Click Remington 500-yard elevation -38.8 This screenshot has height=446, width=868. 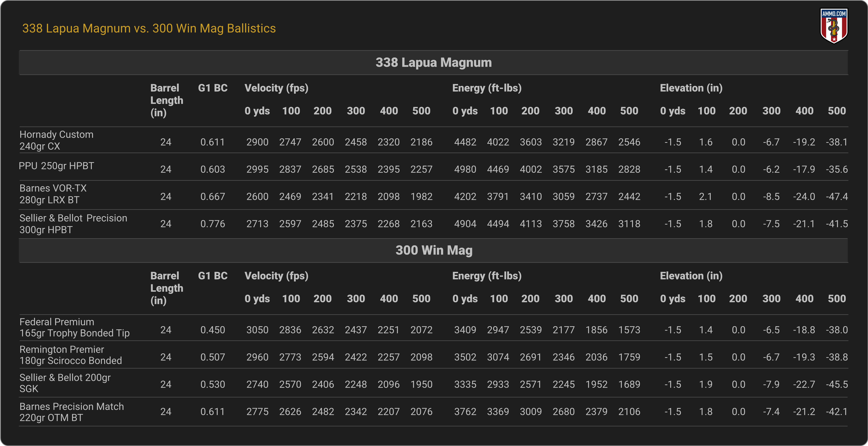(837, 357)
